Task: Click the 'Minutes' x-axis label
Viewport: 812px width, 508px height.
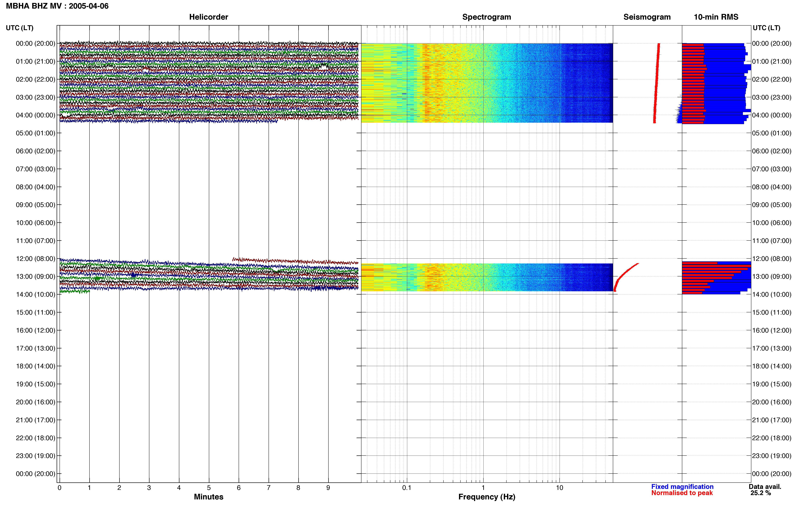Action: click(209, 497)
